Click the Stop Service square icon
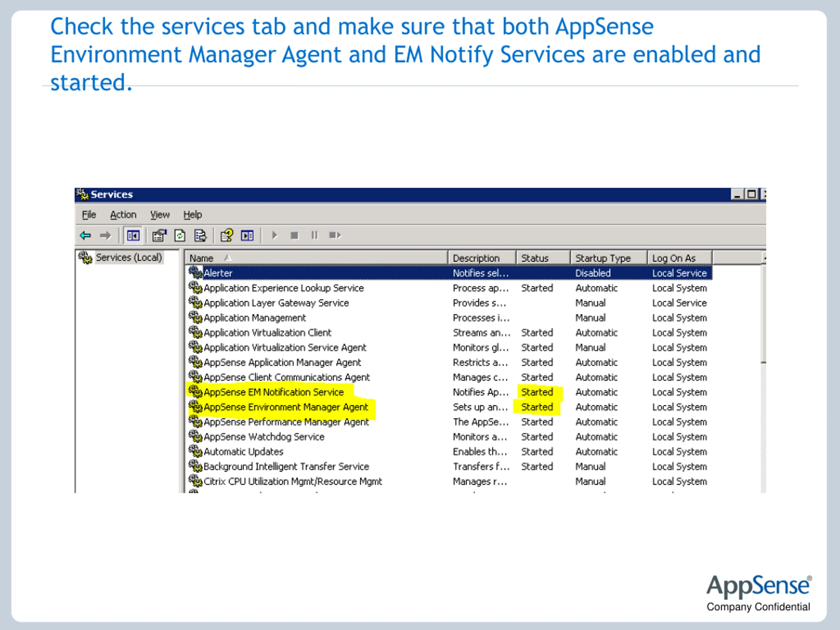 [294, 236]
